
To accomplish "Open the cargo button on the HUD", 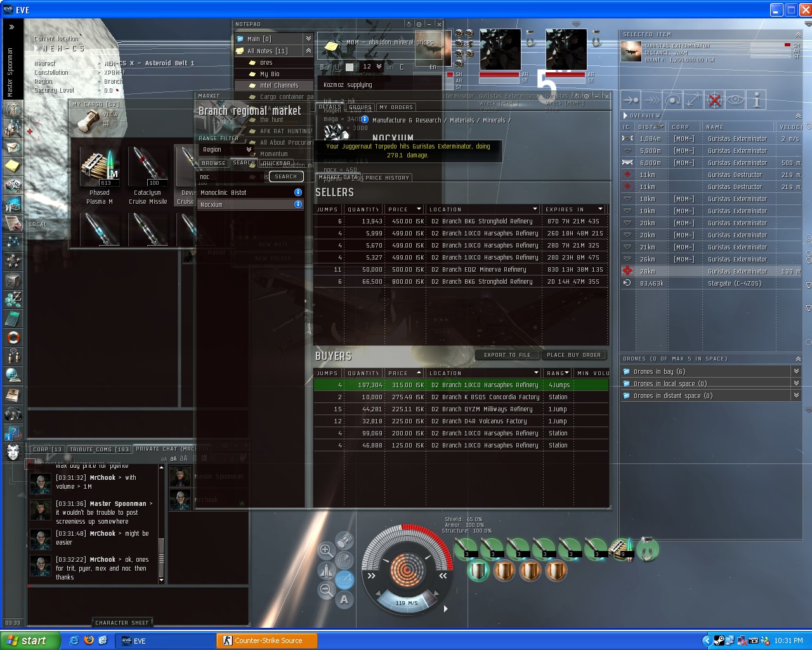I will coord(344,540).
